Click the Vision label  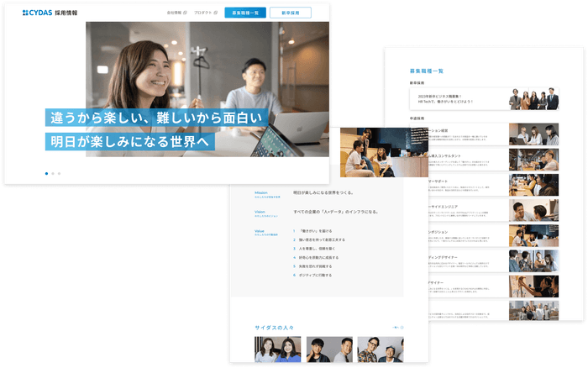260,212
